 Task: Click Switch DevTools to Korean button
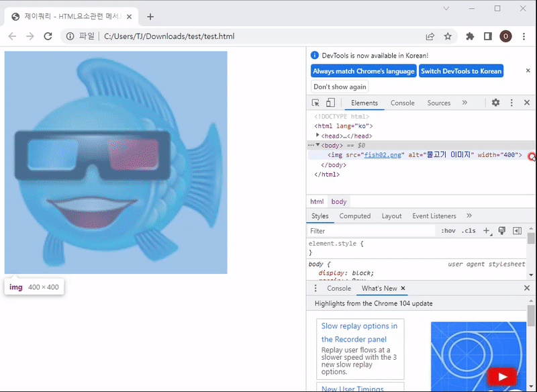click(461, 71)
